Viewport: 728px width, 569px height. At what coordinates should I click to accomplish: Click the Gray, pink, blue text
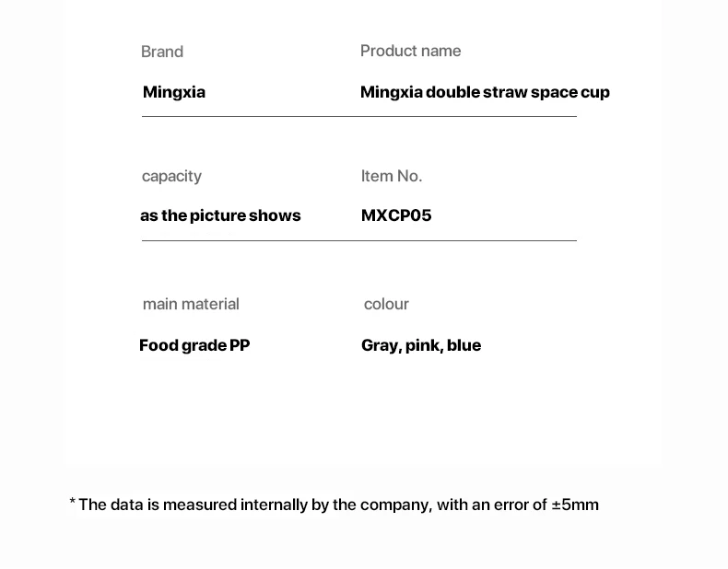421,345
